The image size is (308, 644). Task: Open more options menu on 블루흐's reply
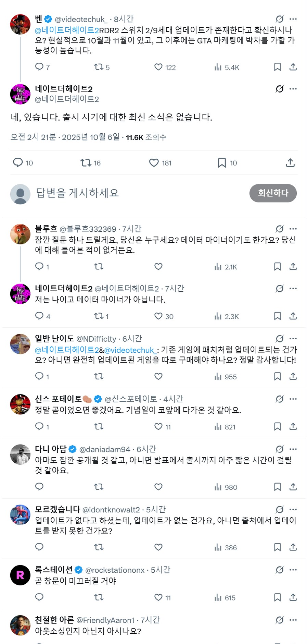[x=293, y=229]
